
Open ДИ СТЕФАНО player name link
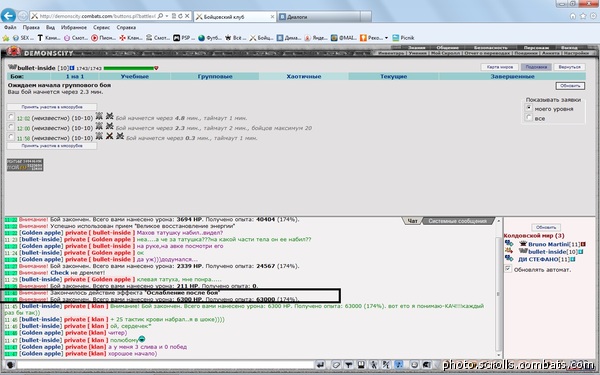point(538,259)
